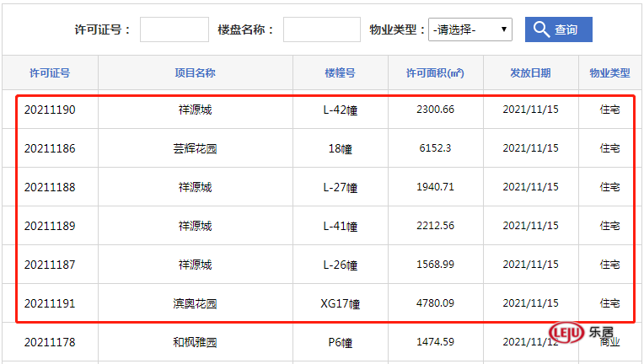Open the 物业类型 -请选择- dropdown

[470, 29]
